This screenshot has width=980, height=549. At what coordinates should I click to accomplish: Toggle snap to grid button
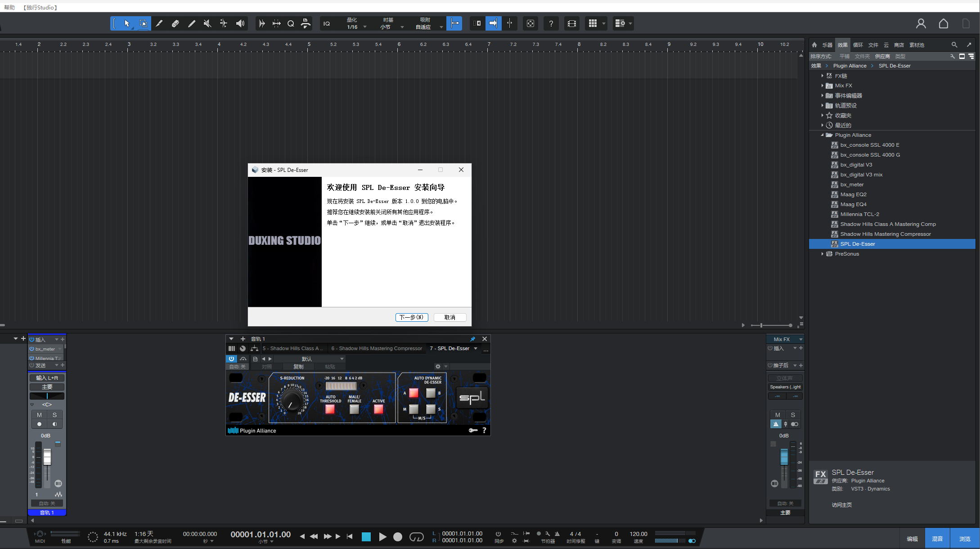pos(454,23)
